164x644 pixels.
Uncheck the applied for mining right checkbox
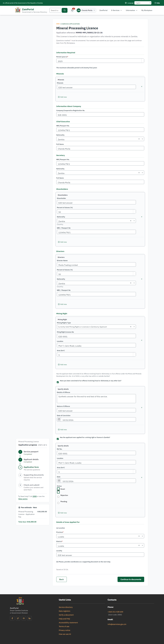(58, 439)
